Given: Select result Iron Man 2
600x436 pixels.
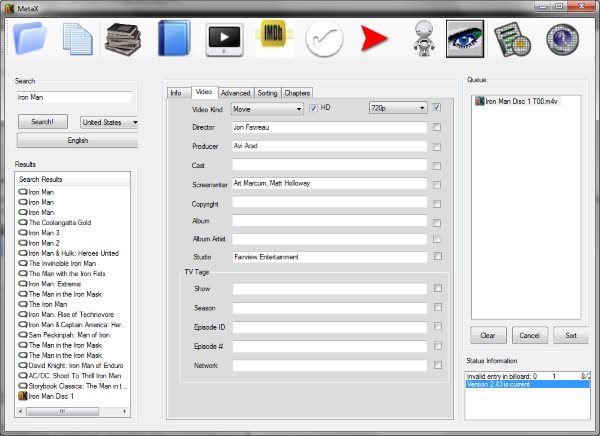Looking at the screenshot, I should pos(39,243).
